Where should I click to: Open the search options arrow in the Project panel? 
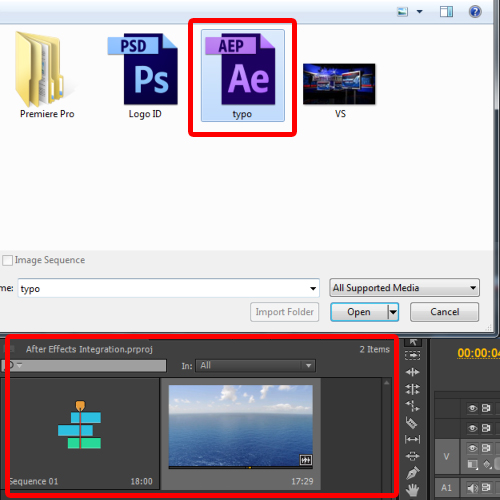19,366
